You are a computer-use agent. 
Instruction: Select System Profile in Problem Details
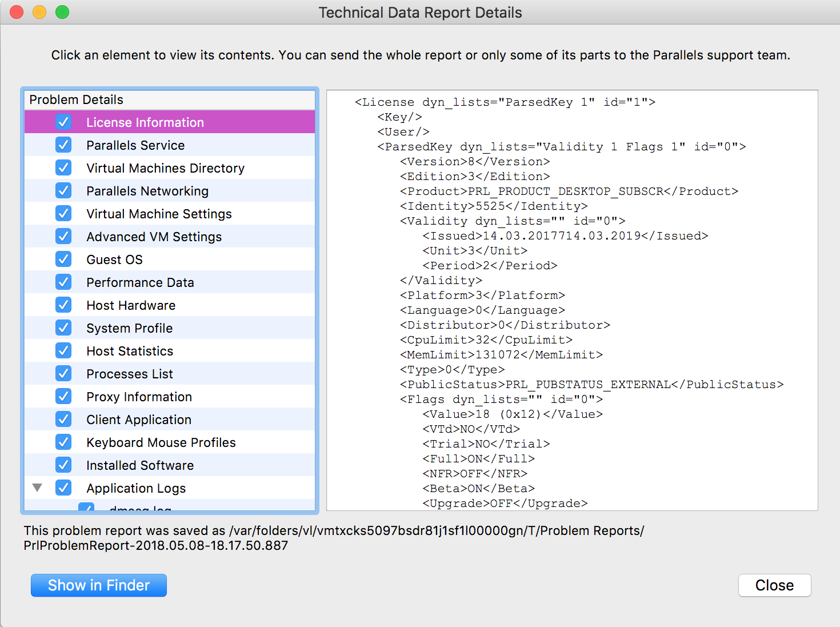[x=129, y=328]
